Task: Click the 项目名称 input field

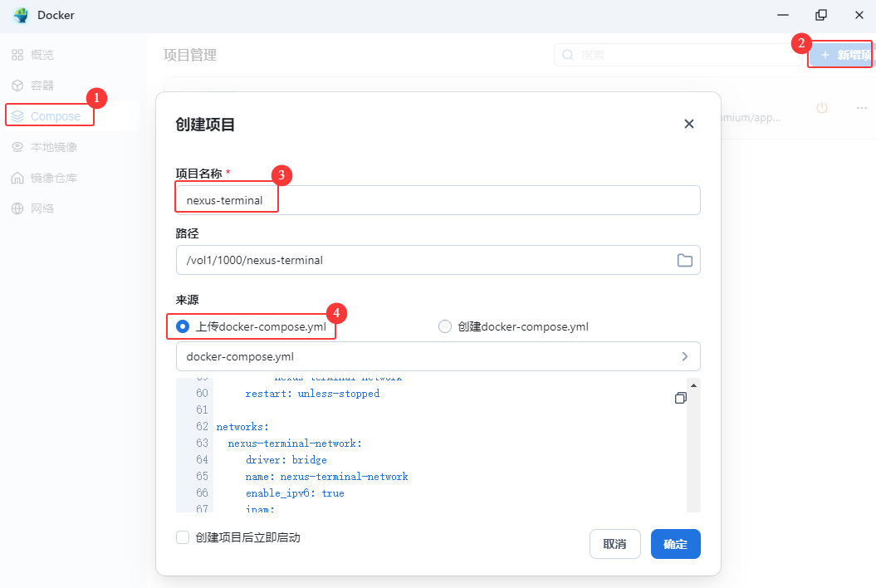Action: (438, 200)
